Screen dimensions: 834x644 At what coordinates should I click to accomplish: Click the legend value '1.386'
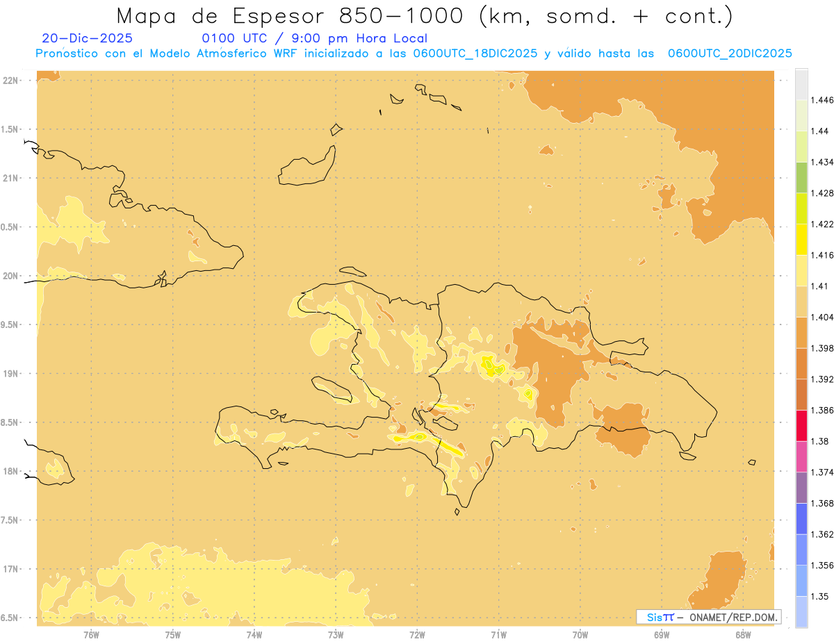[822, 411]
